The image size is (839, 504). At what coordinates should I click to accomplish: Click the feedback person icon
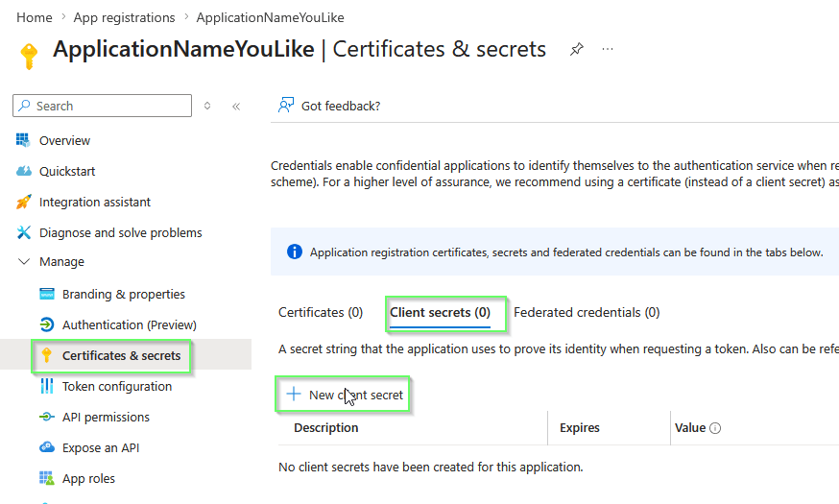(x=286, y=105)
